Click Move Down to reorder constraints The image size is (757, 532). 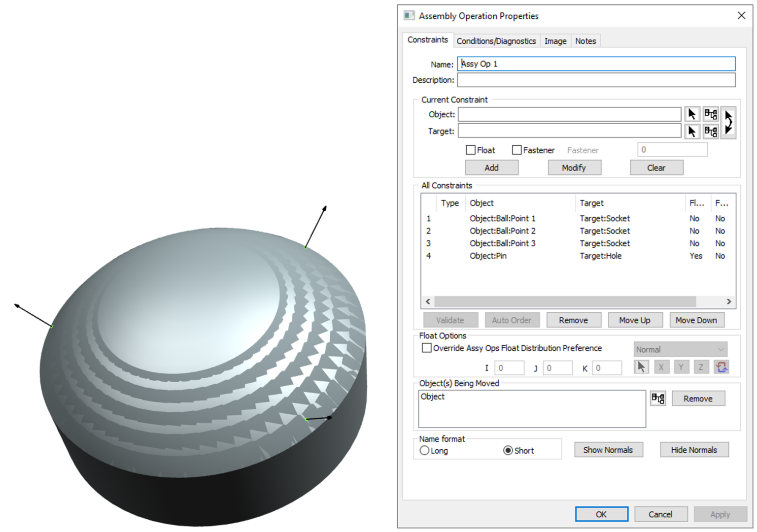[x=696, y=320]
